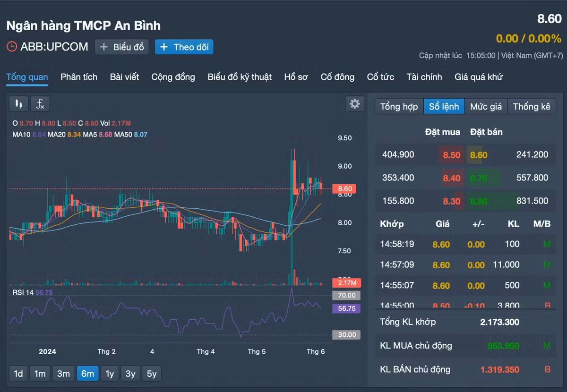The height and width of the screenshot is (392, 567).
Task: Open the Tài chính tab
Action: [424, 77]
